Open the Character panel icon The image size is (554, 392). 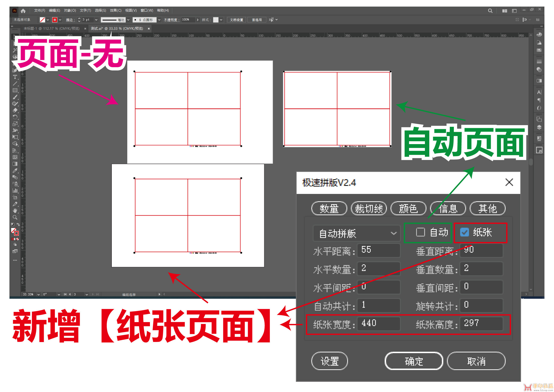tap(540, 92)
